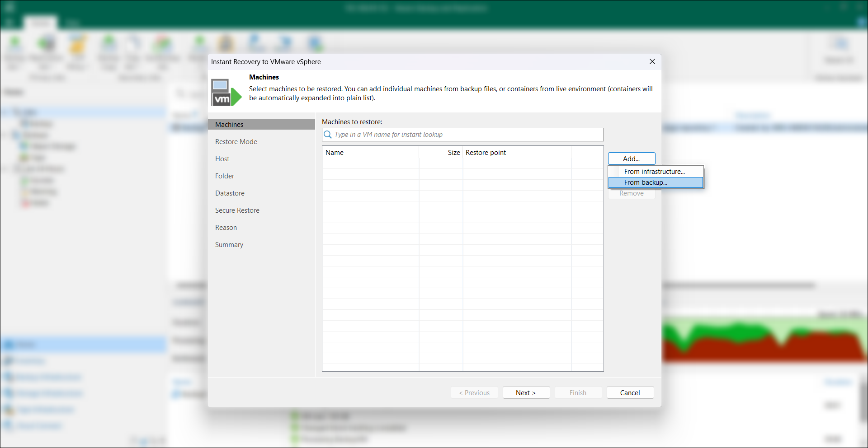Click the Add... button
The height and width of the screenshot is (448, 868).
click(632, 159)
